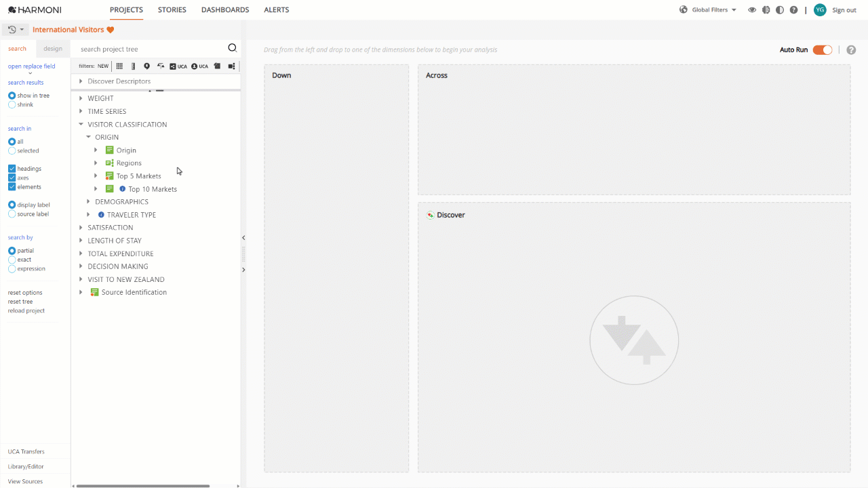Click the globe icon by Global Filters
Screen dimensions: 868x488
click(x=684, y=10)
